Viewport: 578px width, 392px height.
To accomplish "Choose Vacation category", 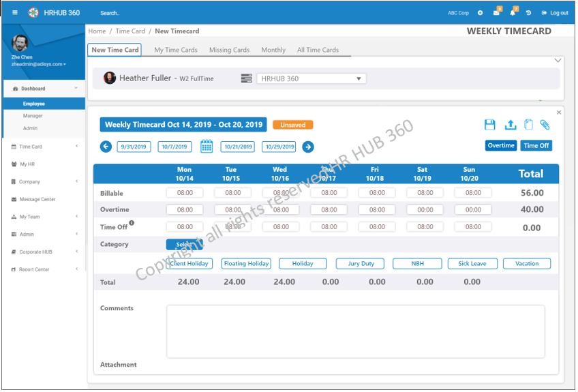I will [x=527, y=264].
